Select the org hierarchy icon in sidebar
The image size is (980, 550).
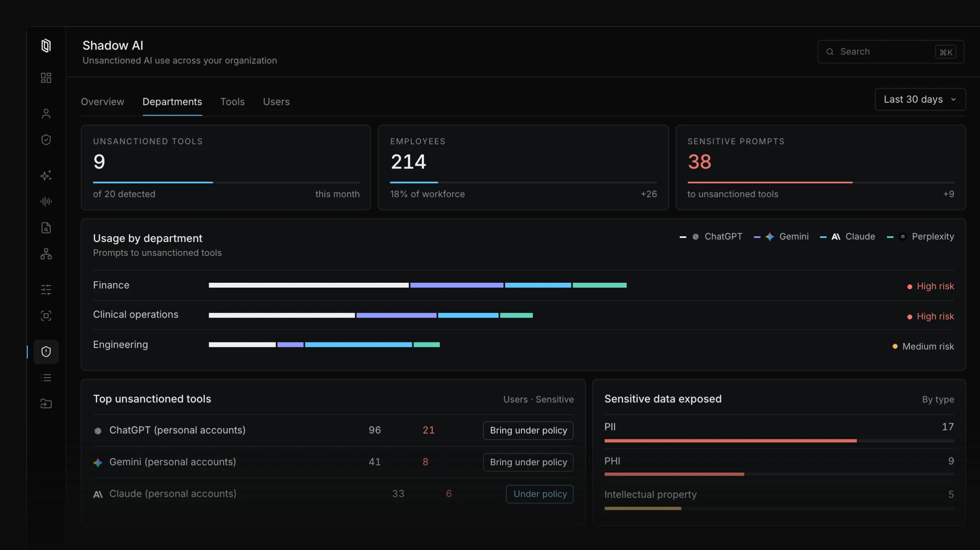click(x=46, y=254)
